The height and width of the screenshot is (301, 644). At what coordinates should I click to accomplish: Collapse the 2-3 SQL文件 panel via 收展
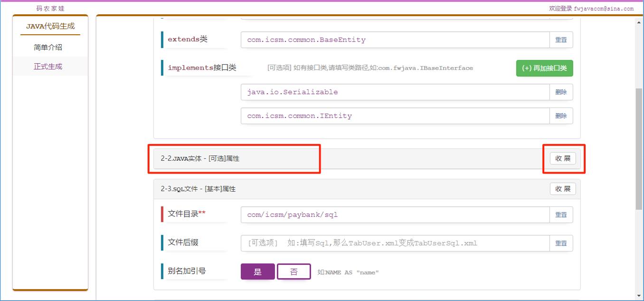point(563,189)
